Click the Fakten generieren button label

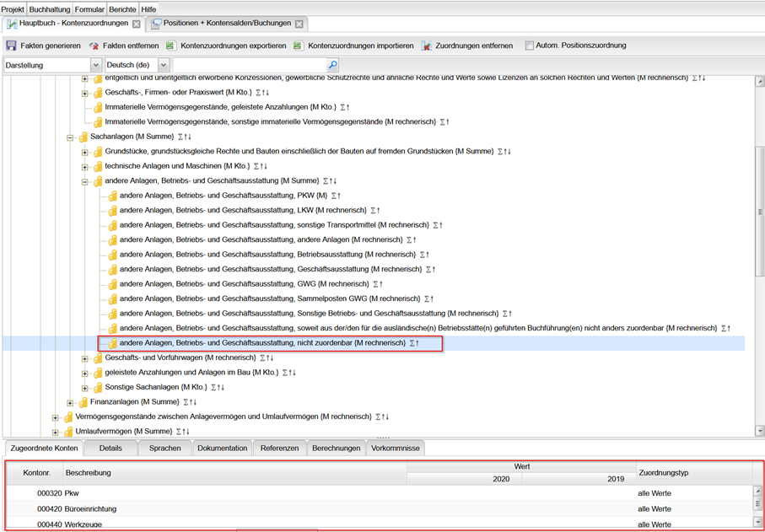coord(51,46)
